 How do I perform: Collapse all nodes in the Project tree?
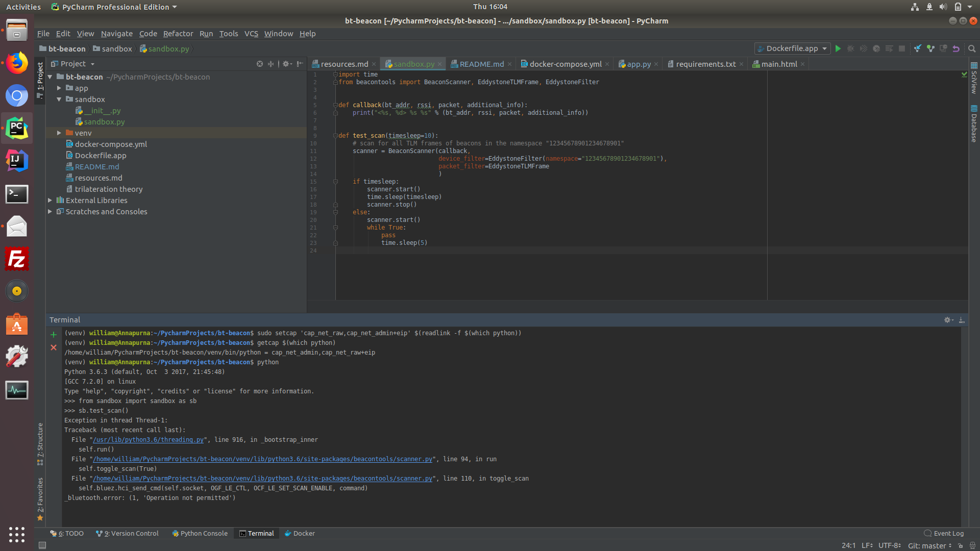click(x=271, y=64)
